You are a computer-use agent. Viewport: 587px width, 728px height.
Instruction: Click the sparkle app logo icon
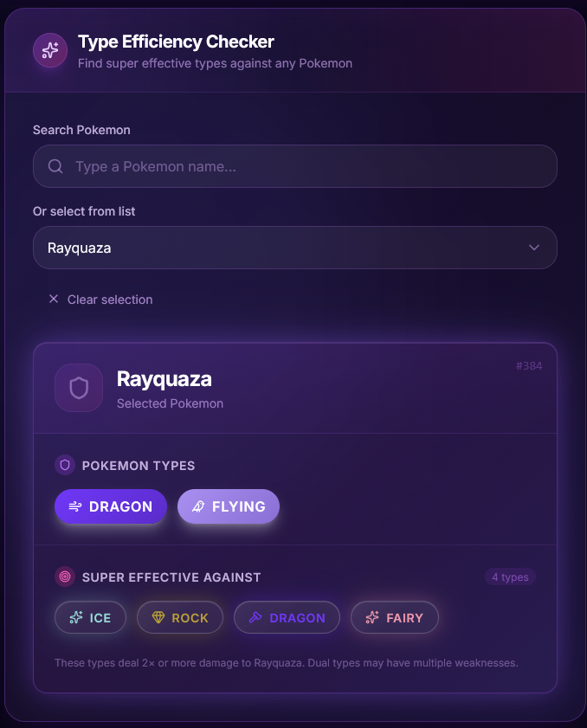pyautogui.click(x=50, y=50)
